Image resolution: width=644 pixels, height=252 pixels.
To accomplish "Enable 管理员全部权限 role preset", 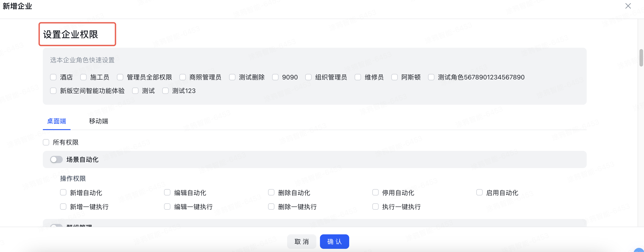I will 120,77.
